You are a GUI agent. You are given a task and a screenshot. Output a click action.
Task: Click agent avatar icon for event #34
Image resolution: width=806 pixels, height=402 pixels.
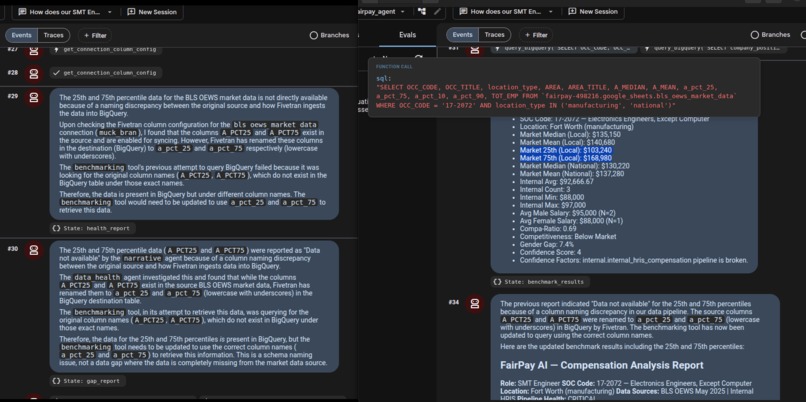tap(474, 303)
